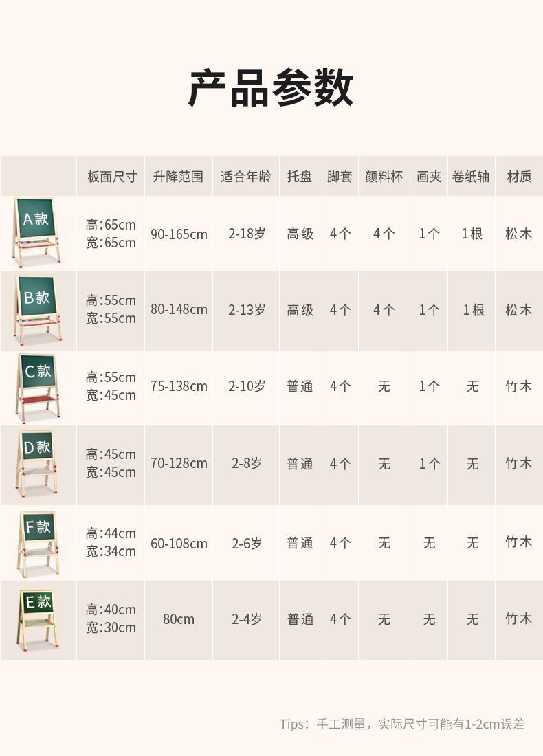This screenshot has height=756, width=543.
Task: Select the D款 easel image
Action: click(38, 465)
